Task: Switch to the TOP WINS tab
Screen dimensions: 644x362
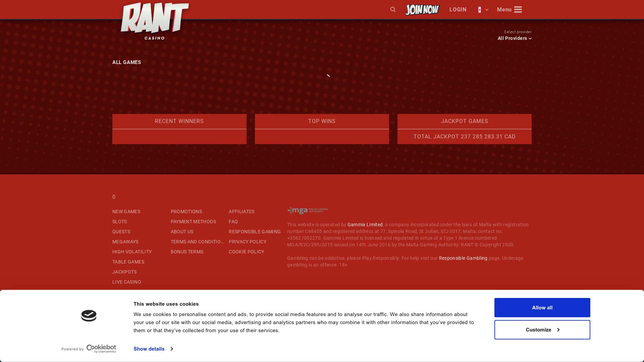Action: click(x=322, y=121)
